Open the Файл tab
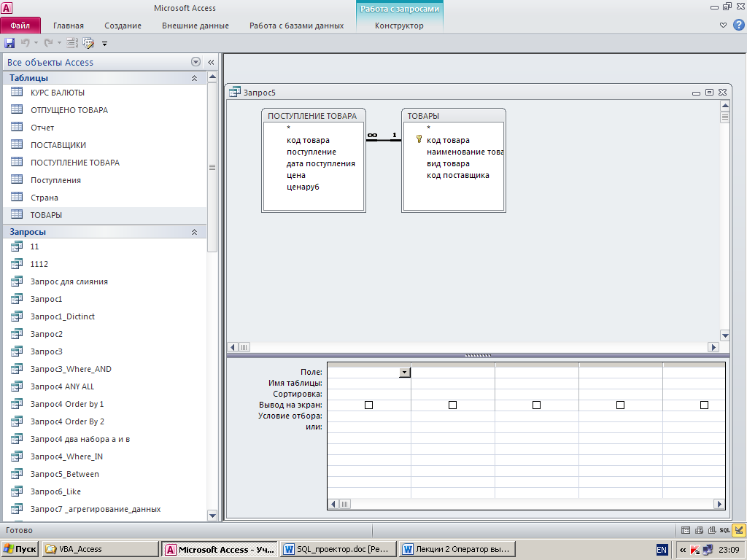This screenshot has width=747, height=560. point(20,26)
